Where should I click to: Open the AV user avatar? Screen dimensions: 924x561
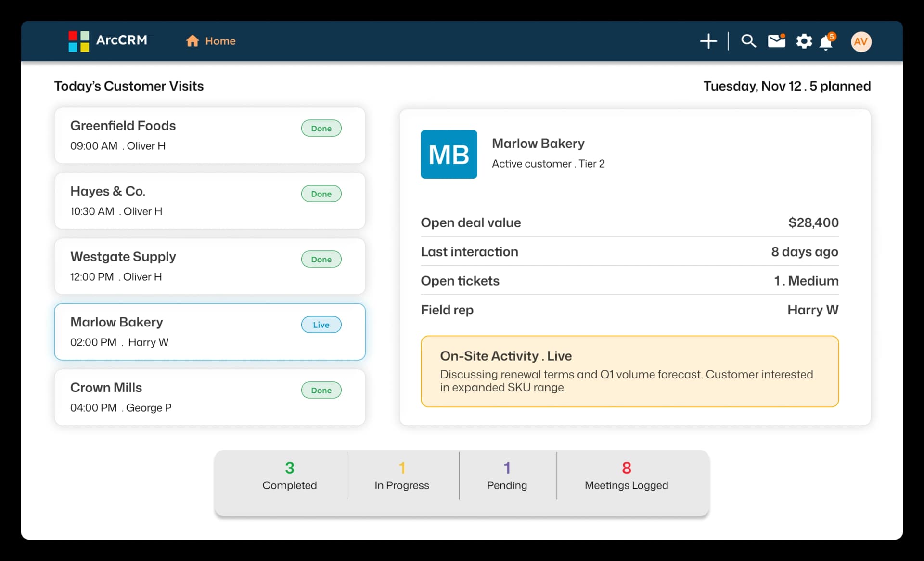861,41
